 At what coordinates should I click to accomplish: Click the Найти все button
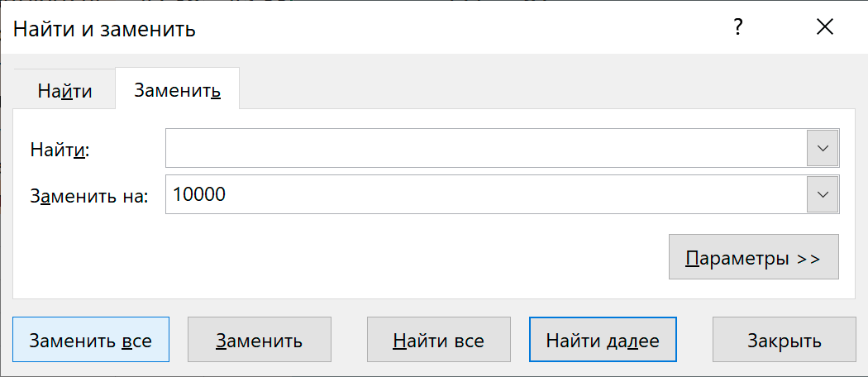(438, 340)
